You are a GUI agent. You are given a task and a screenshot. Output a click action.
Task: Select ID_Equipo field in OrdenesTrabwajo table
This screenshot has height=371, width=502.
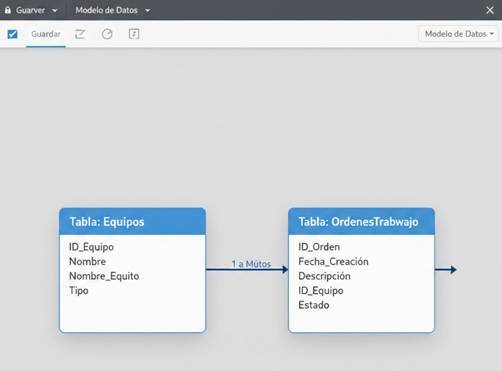point(321,291)
